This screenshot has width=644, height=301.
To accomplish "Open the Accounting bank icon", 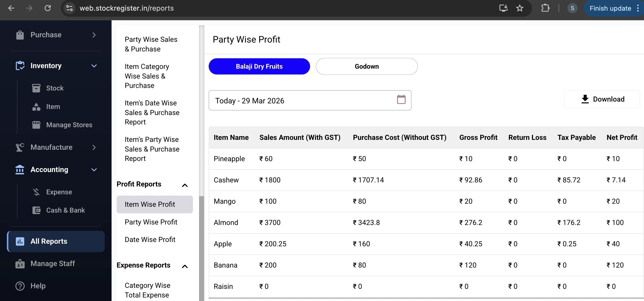I will (20, 170).
